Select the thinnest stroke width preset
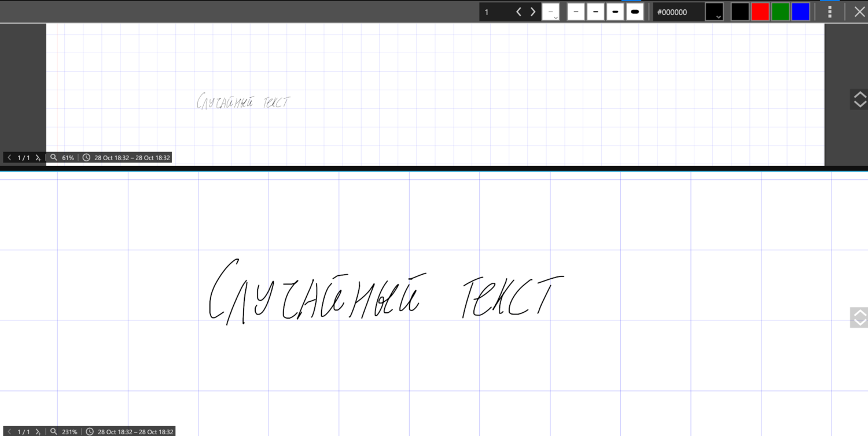The height and width of the screenshot is (436, 868). [x=576, y=11]
